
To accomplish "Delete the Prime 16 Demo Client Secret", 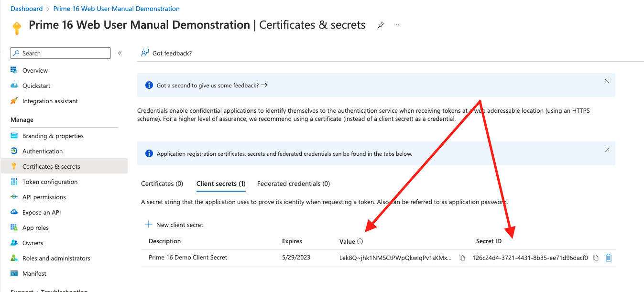I will click(x=609, y=258).
